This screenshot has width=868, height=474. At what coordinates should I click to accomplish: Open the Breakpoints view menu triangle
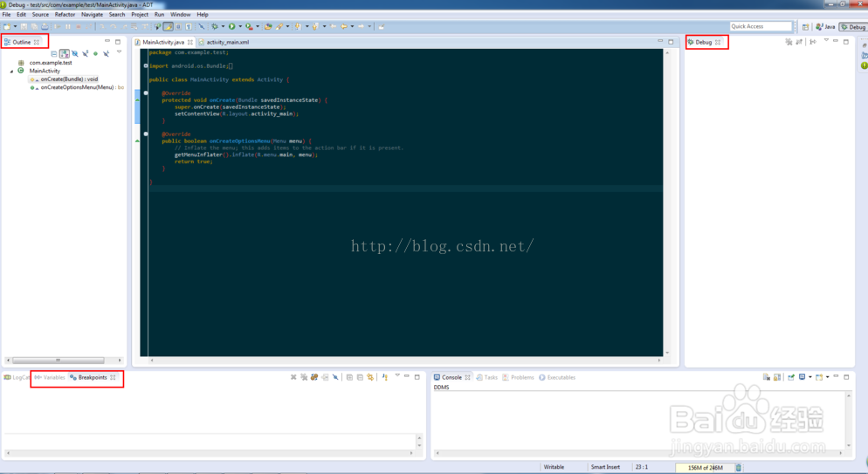coord(397,375)
